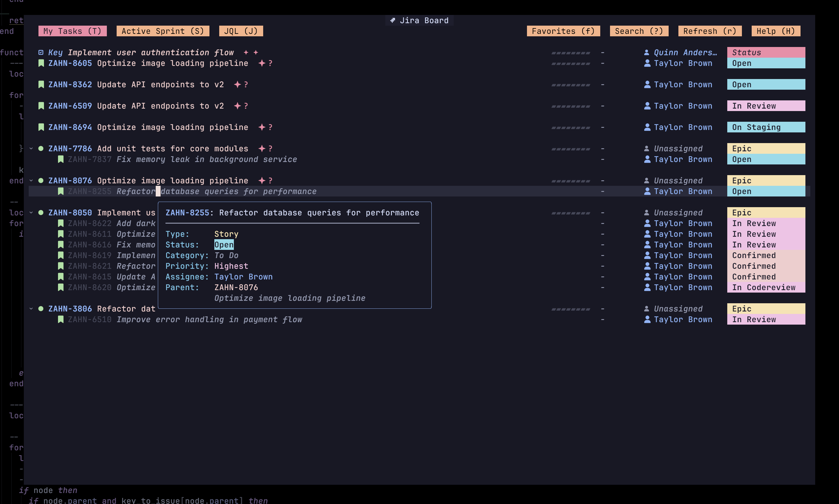Click the pink star icon on the ZAHN-8362 row
The height and width of the screenshot is (504, 839).
click(237, 85)
